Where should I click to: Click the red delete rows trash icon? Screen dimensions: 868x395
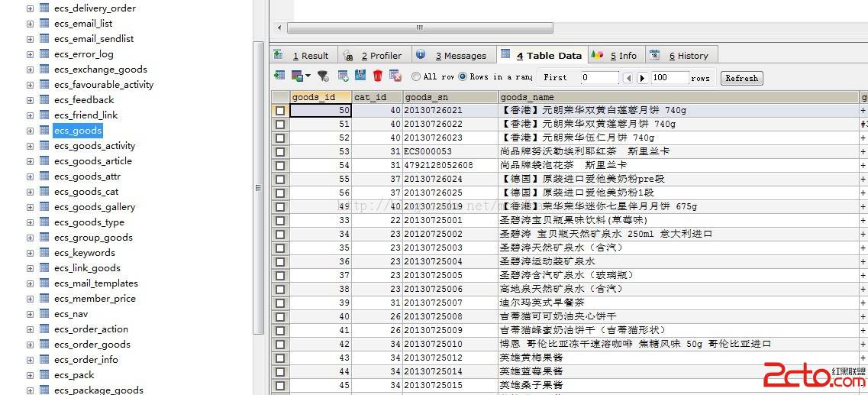pos(378,76)
